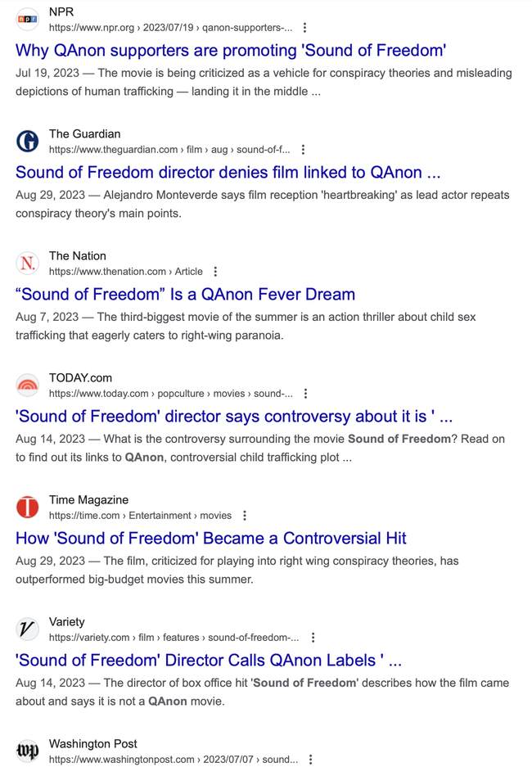Click The Guardian favicon icon
The image size is (532, 767).
(x=27, y=142)
